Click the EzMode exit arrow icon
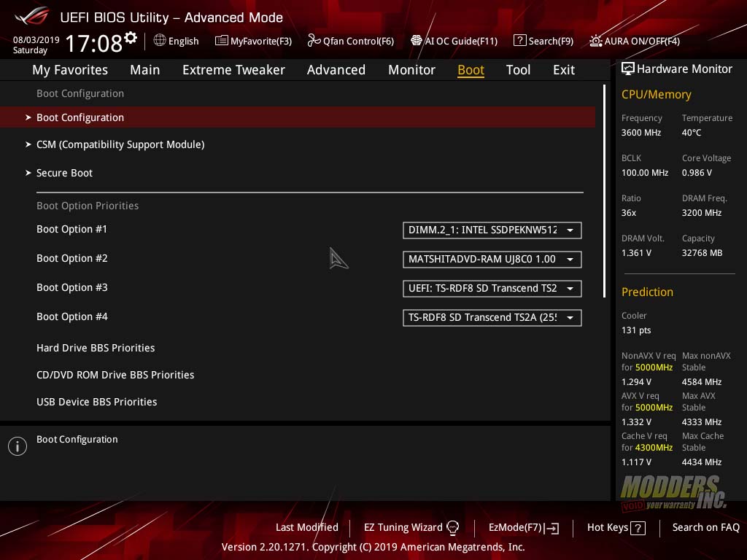Screen dimensions: 747x560 [x=551, y=528]
